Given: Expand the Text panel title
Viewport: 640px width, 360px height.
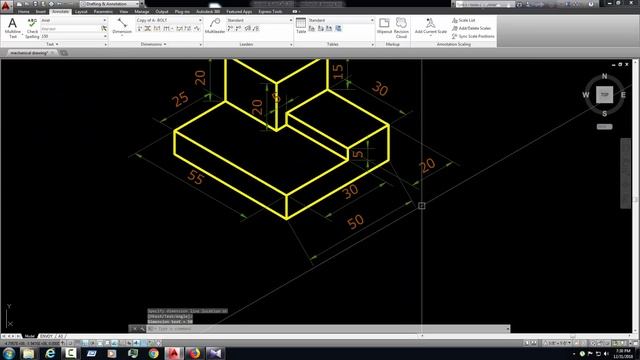Looking at the screenshot, I should [52, 44].
